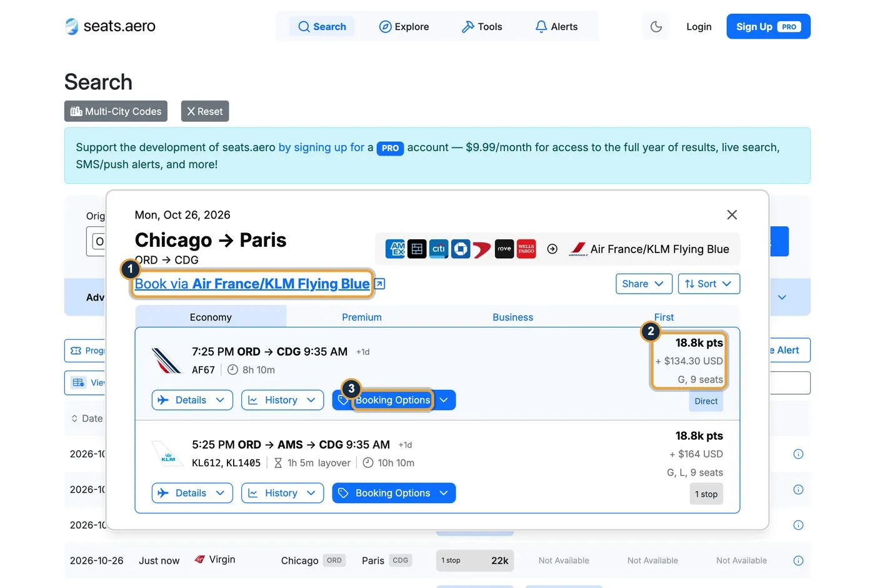Click the Wells Fargo icon
Viewport: 875px width, 588px height.
(526, 249)
